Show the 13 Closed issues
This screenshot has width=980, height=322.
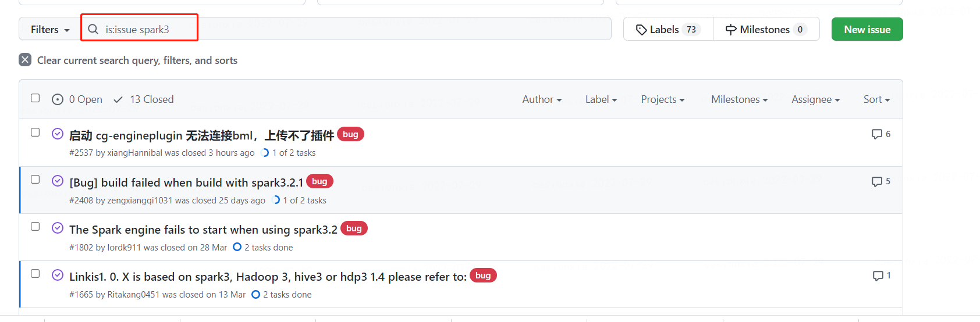coord(144,99)
